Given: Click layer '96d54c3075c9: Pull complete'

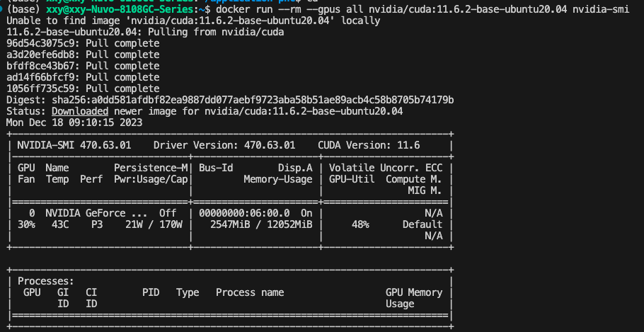Looking at the screenshot, I should (x=83, y=44).
